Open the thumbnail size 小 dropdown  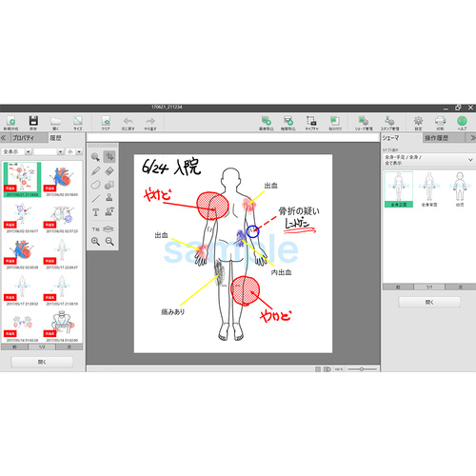click(x=79, y=151)
